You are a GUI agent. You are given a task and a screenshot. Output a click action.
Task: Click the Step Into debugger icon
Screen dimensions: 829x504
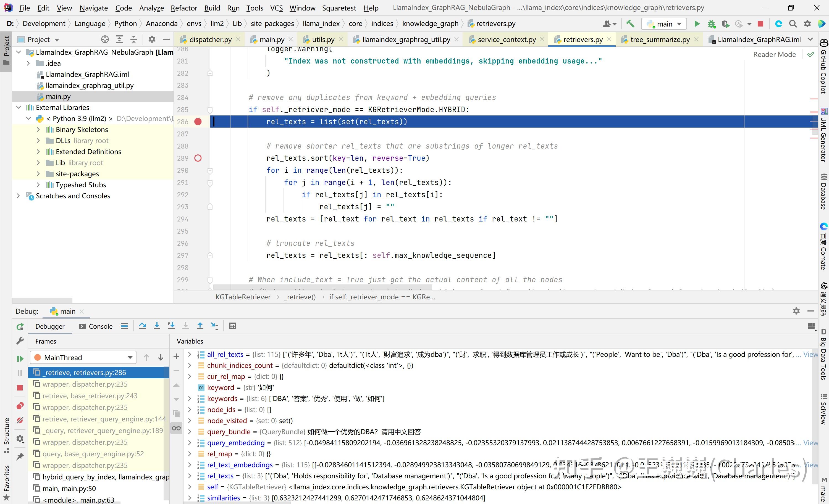pyautogui.click(x=157, y=326)
